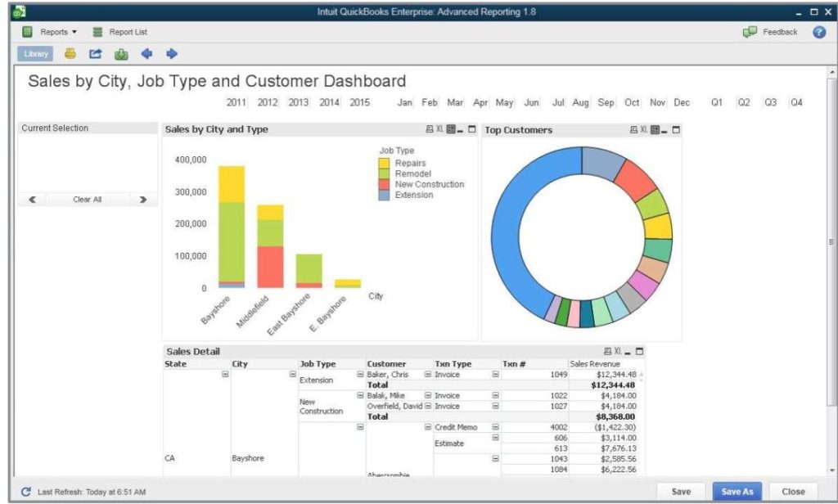Send Top Customers chart to Excel (XL)
This screenshot has width=838, height=504.
(644, 130)
